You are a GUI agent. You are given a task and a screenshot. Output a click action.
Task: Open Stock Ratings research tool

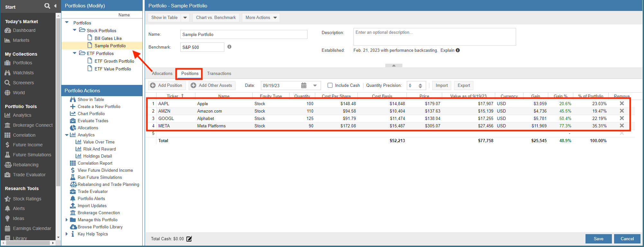tap(27, 199)
